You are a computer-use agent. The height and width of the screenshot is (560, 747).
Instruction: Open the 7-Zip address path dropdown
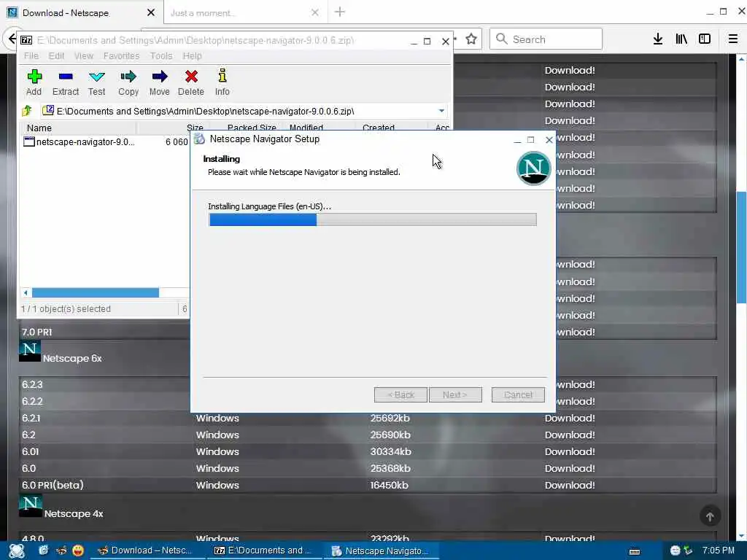[x=441, y=111]
